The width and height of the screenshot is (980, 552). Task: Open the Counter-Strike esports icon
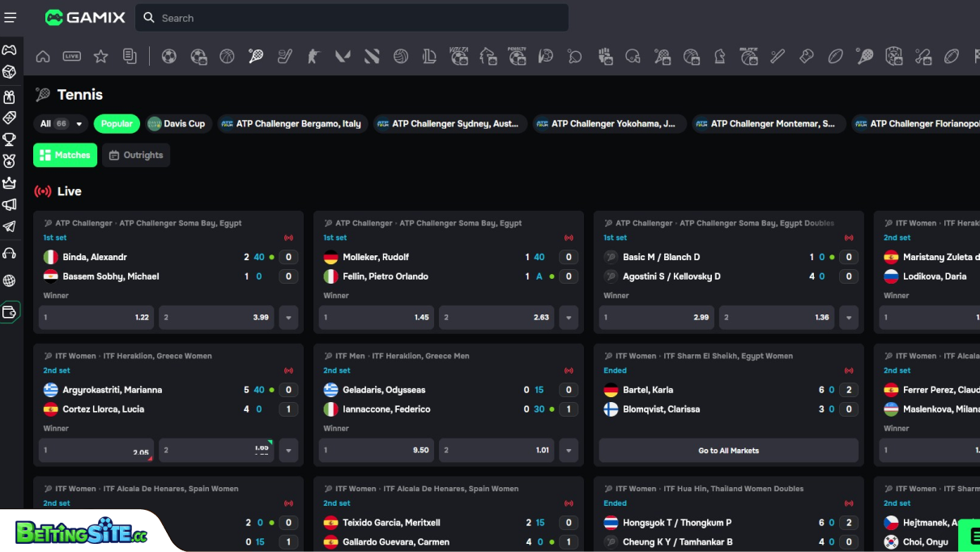click(x=314, y=55)
